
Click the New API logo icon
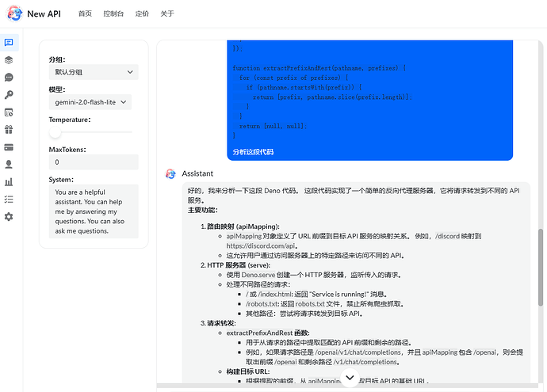14,13
